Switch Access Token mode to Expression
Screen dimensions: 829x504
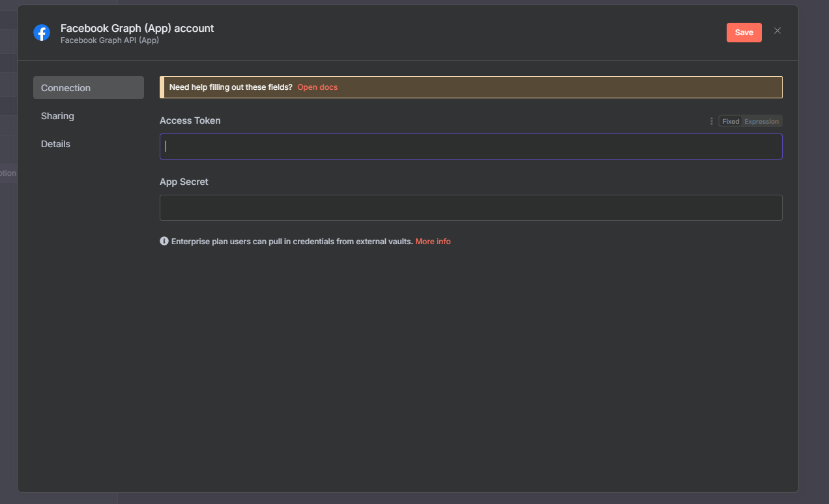point(761,121)
